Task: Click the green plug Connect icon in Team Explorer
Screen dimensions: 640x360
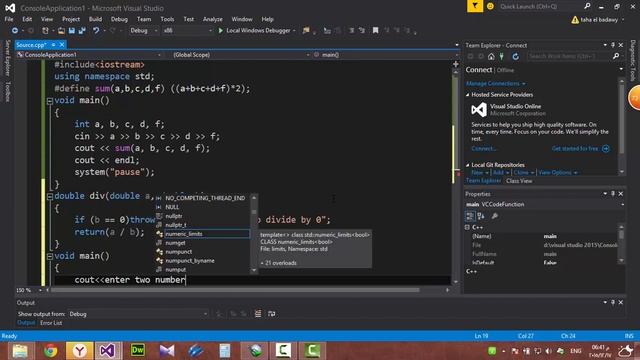Action: point(502,57)
